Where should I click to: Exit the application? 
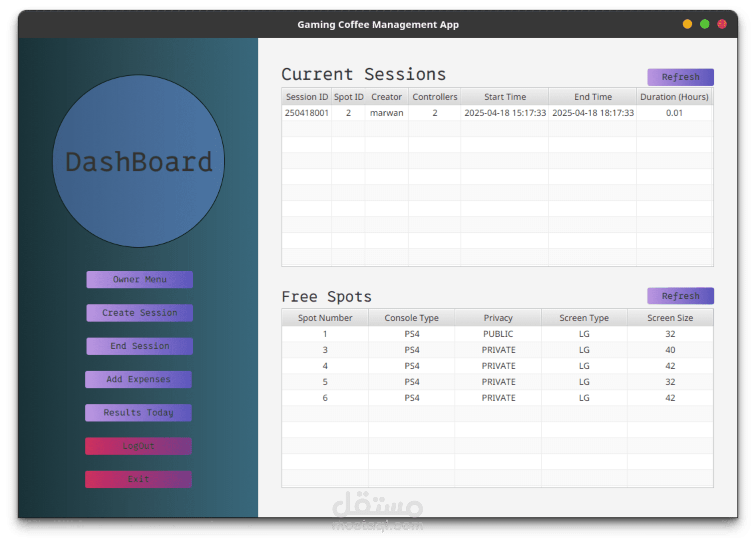pos(138,479)
